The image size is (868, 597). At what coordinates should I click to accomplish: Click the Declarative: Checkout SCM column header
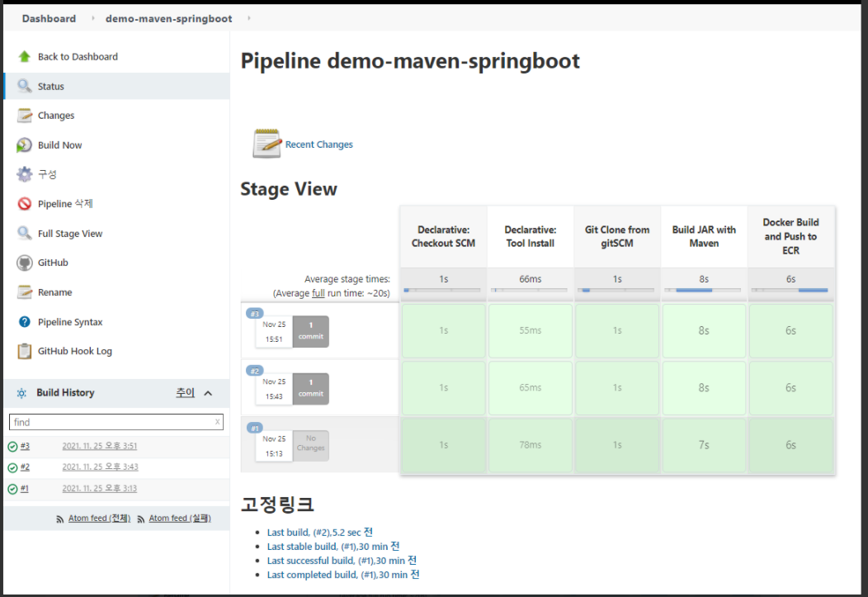point(443,236)
